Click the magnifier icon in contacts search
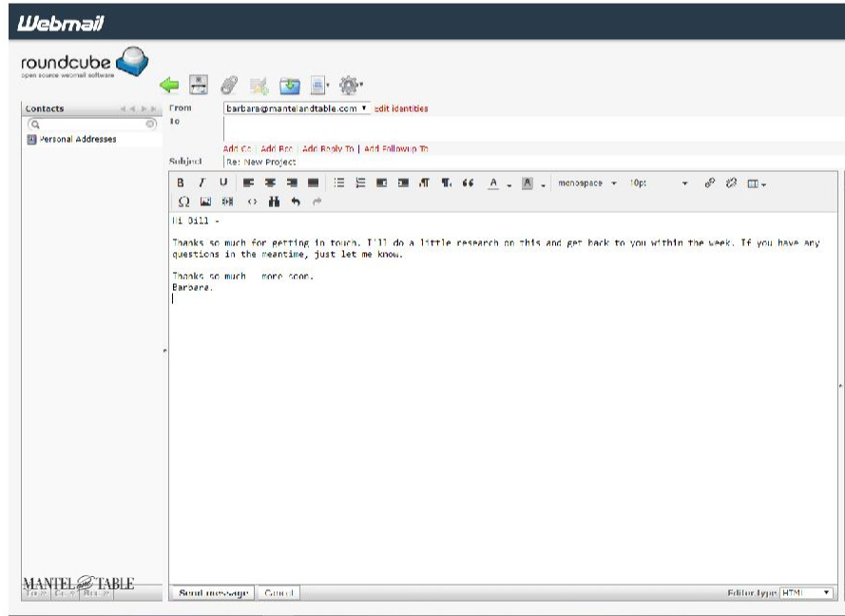The width and height of the screenshot is (845, 616). (35, 125)
